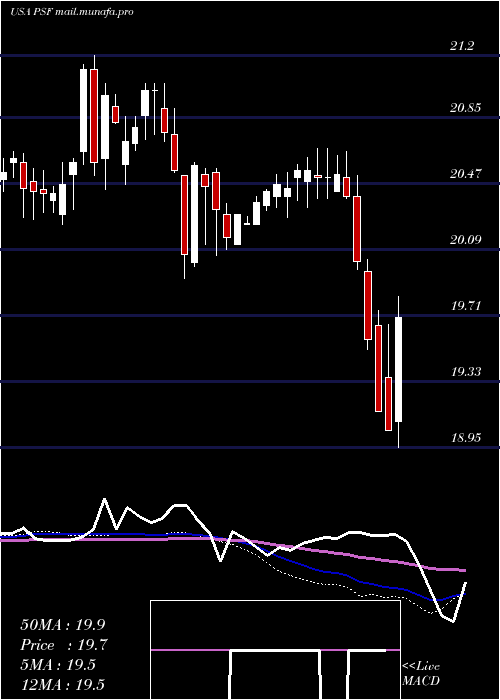Image resolution: width=500 pixels, height=700 pixels.
Task: Select the 20.09 price axis label
Action: coord(466,240)
